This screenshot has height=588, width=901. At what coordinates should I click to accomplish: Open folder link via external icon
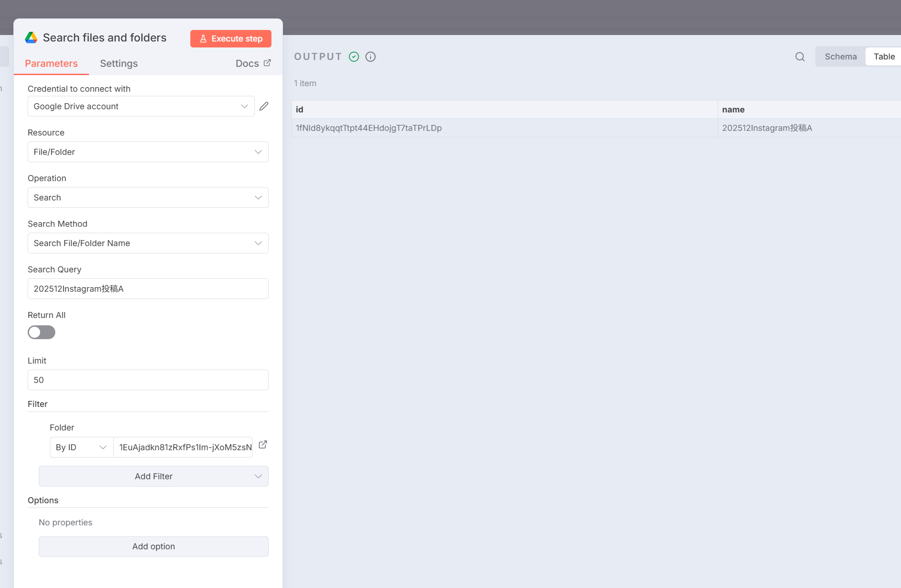[263, 445]
